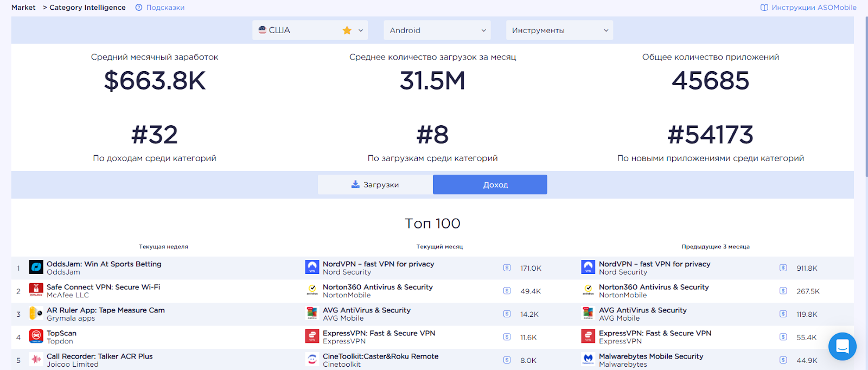Screen dimensions: 868x370
Task: Click the Текущий месяц column header
Action: [439, 247]
